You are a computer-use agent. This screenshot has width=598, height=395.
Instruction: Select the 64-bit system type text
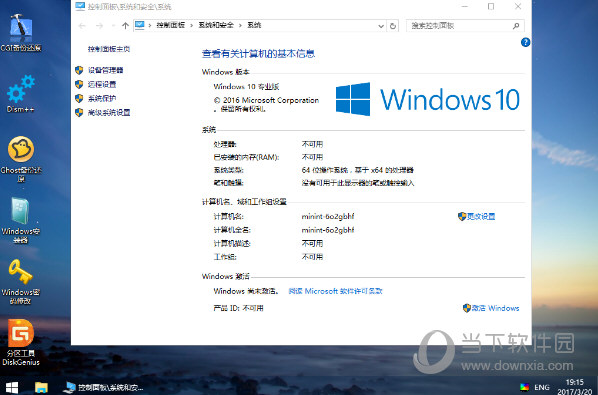point(358,170)
